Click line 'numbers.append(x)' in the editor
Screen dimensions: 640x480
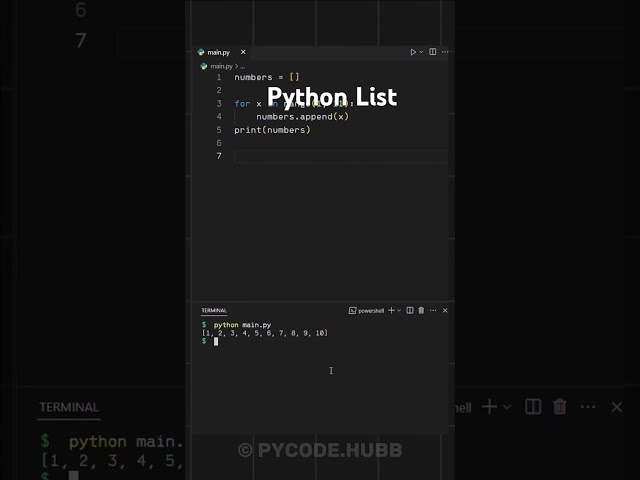302,117
